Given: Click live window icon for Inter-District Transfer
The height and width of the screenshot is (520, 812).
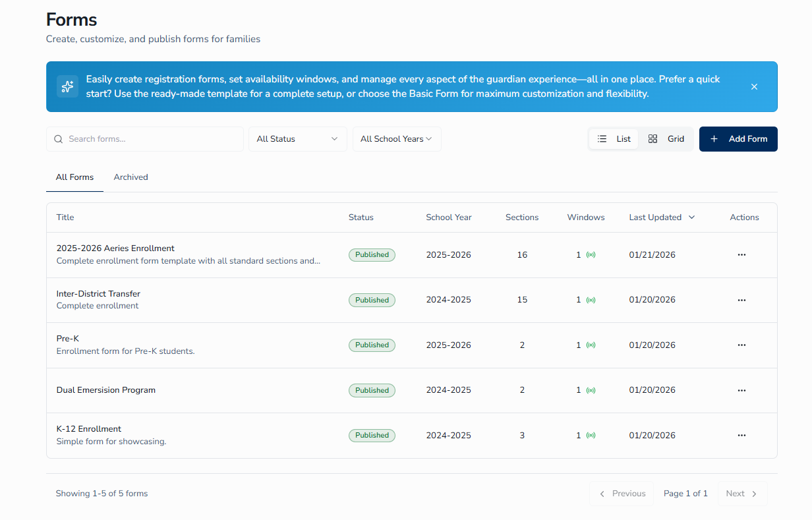Looking at the screenshot, I should [x=591, y=300].
